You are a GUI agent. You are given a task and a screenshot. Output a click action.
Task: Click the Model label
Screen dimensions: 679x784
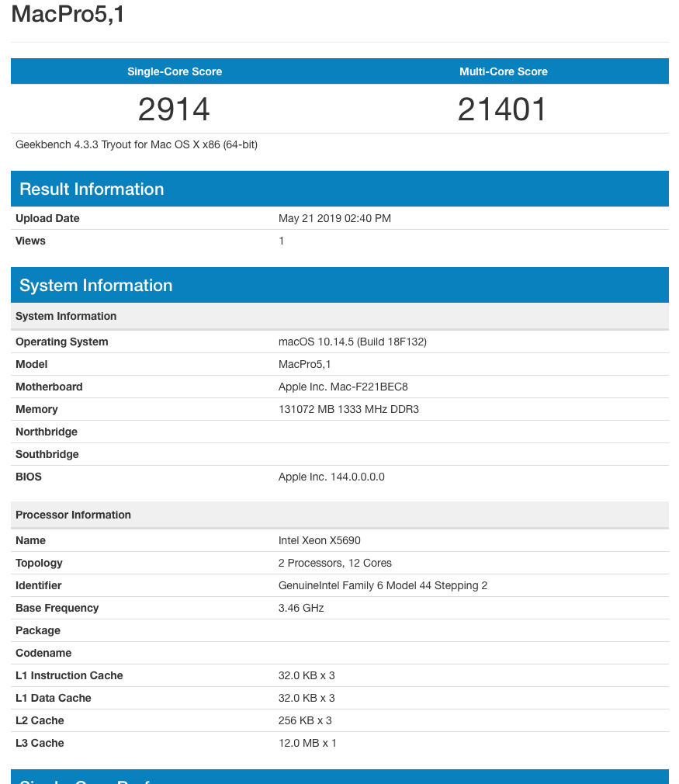tap(32, 365)
